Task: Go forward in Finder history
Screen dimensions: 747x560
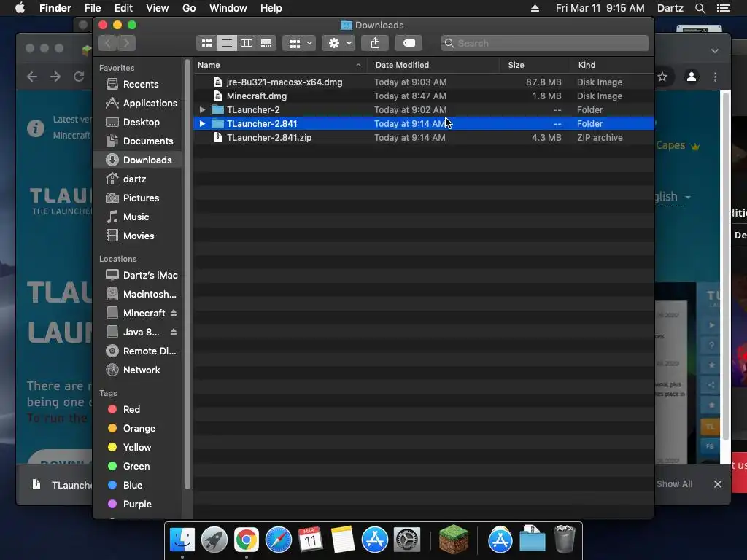Action: pyautogui.click(x=126, y=43)
